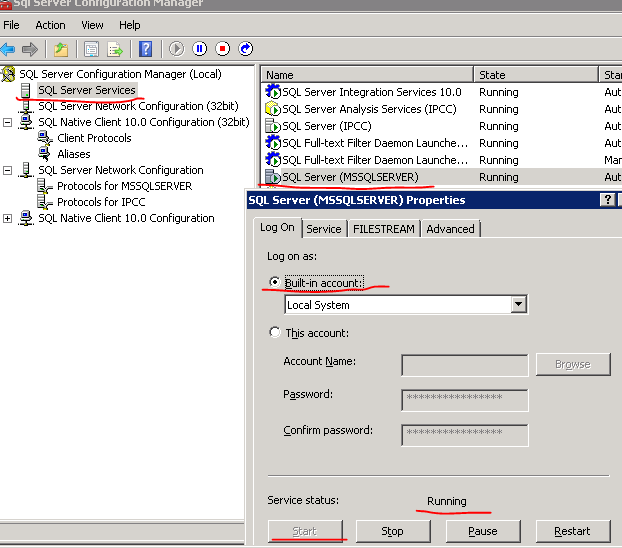Viewport: 622px width, 548px height.
Task: Click the SQL Server Configuration Manager root icon
Action: (8, 74)
